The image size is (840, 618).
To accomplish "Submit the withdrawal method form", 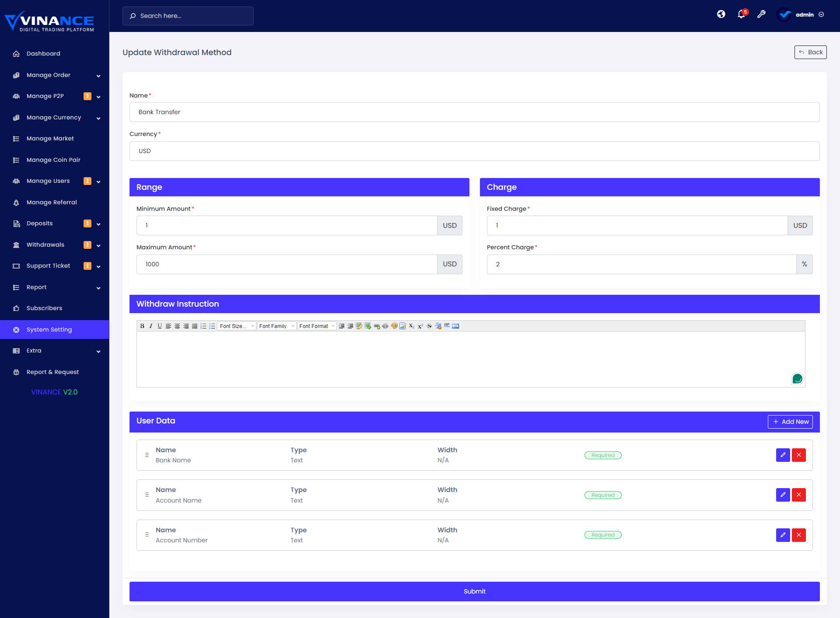I will click(x=474, y=591).
